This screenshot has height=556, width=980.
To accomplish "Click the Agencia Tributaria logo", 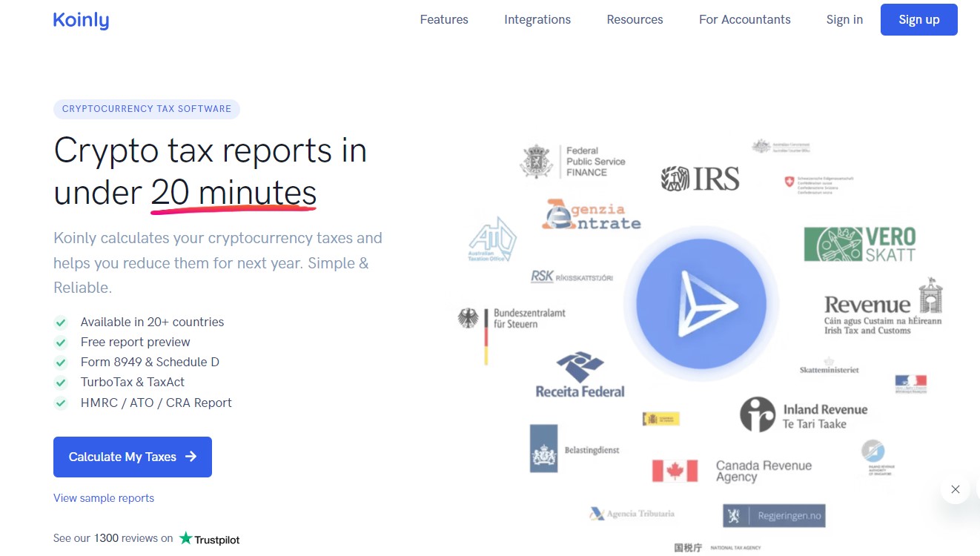I will point(632,514).
